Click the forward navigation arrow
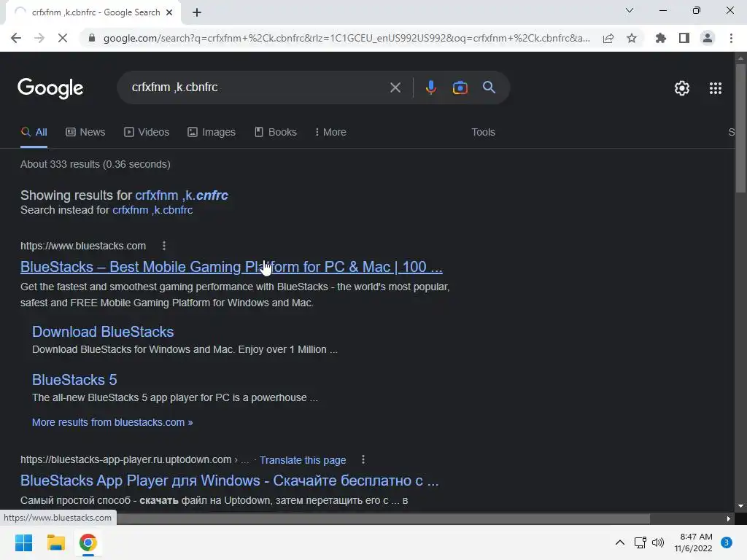 (39, 38)
